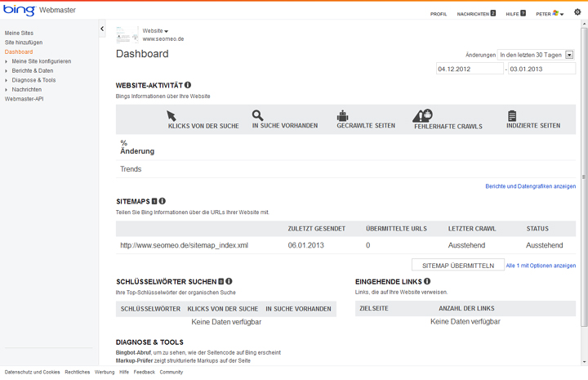Open the Eingehende Links info icon

coord(427,281)
